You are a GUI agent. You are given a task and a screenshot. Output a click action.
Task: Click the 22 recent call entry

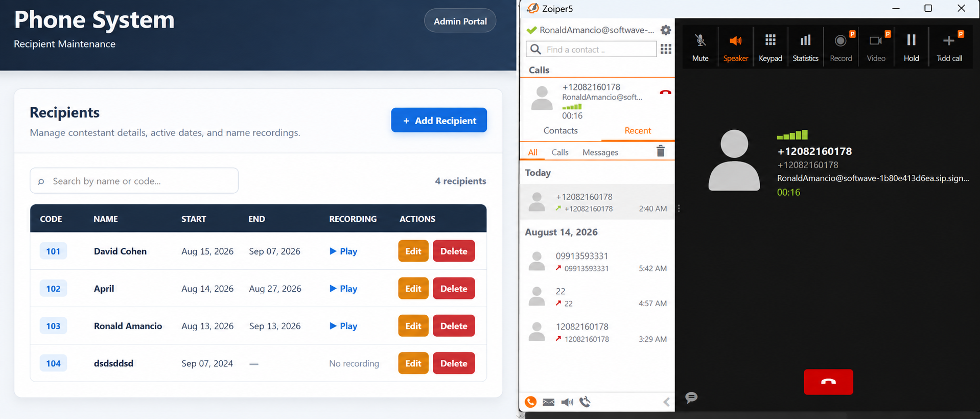(x=597, y=297)
